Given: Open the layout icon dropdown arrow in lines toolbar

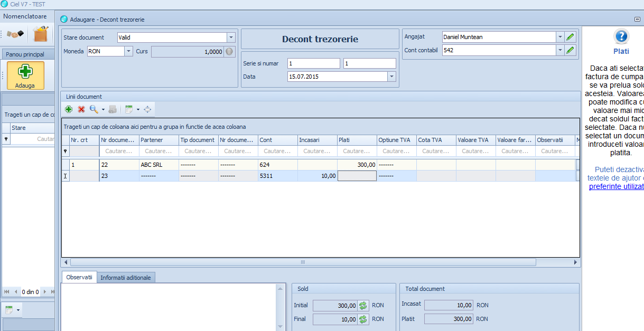Looking at the screenshot, I should (x=138, y=110).
